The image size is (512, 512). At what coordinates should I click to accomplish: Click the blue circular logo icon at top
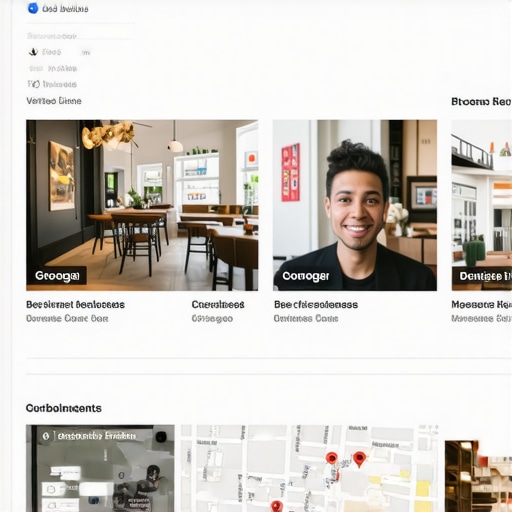click(x=33, y=8)
